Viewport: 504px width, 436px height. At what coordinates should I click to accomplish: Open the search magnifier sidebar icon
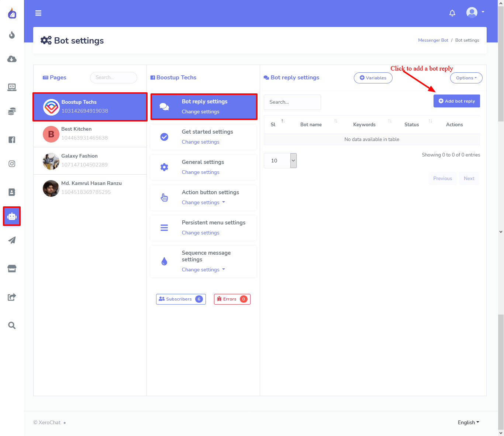coord(12,325)
